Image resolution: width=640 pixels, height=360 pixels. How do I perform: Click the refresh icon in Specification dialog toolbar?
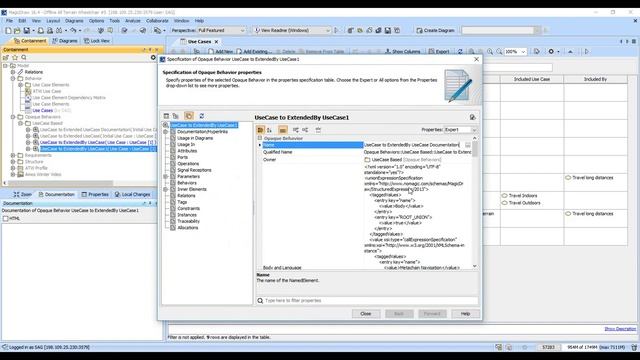[x=201, y=116]
